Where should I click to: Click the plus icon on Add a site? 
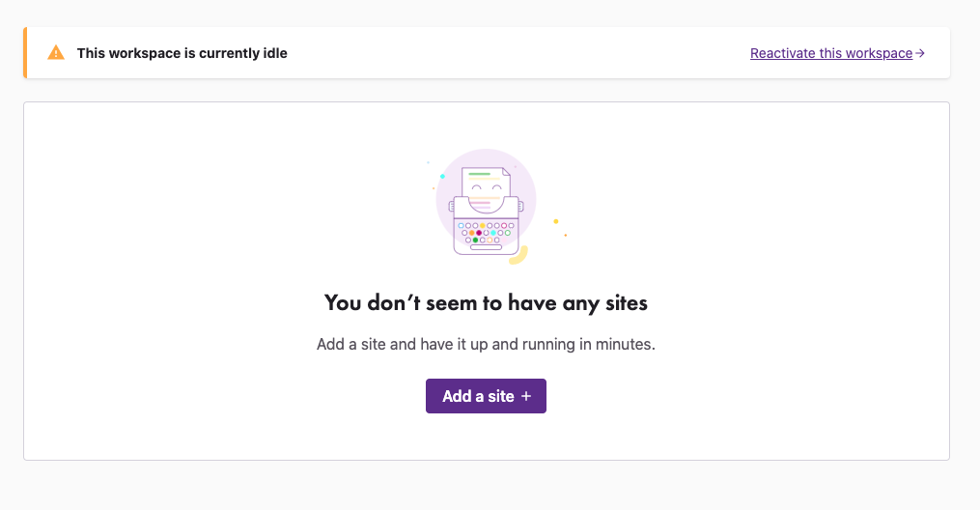coord(526,396)
